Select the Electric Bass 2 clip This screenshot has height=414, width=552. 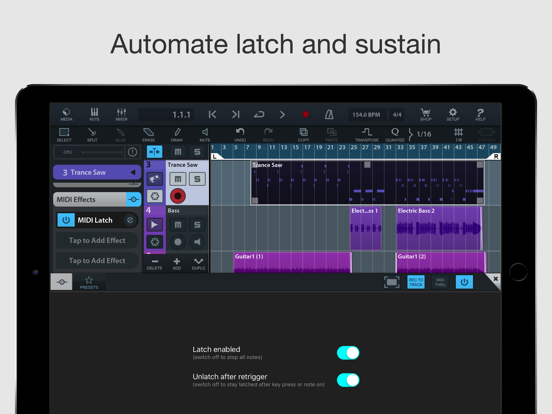click(x=439, y=228)
